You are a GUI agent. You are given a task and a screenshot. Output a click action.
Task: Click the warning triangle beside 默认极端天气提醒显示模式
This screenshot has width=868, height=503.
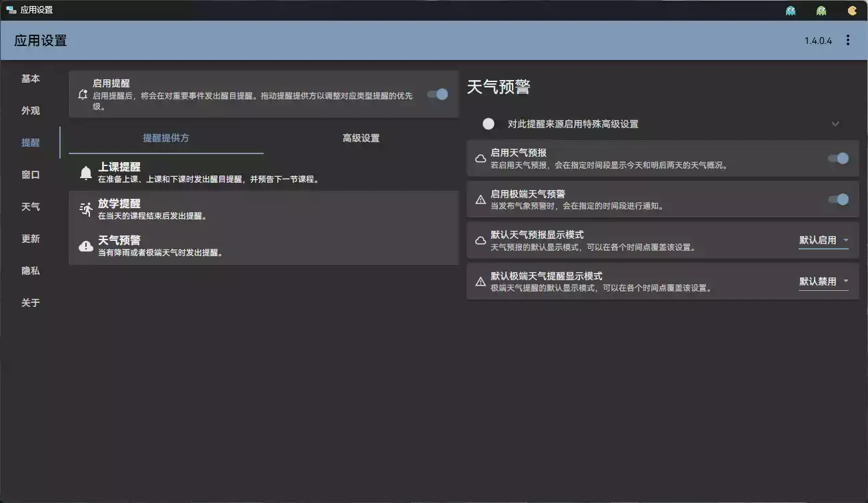coord(480,282)
